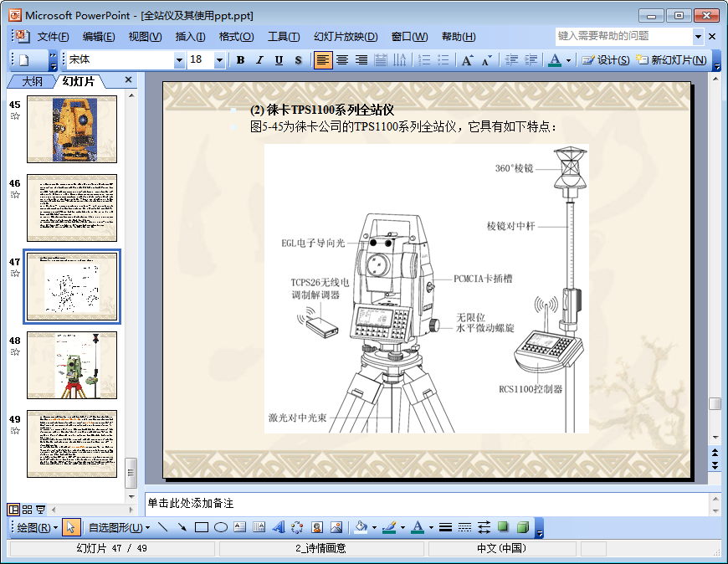
Task: Select slide 45 thumbnail
Action: tap(72, 129)
